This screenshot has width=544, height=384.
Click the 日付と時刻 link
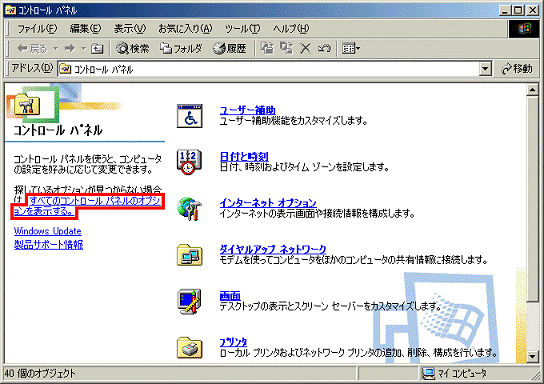pos(244,156)
